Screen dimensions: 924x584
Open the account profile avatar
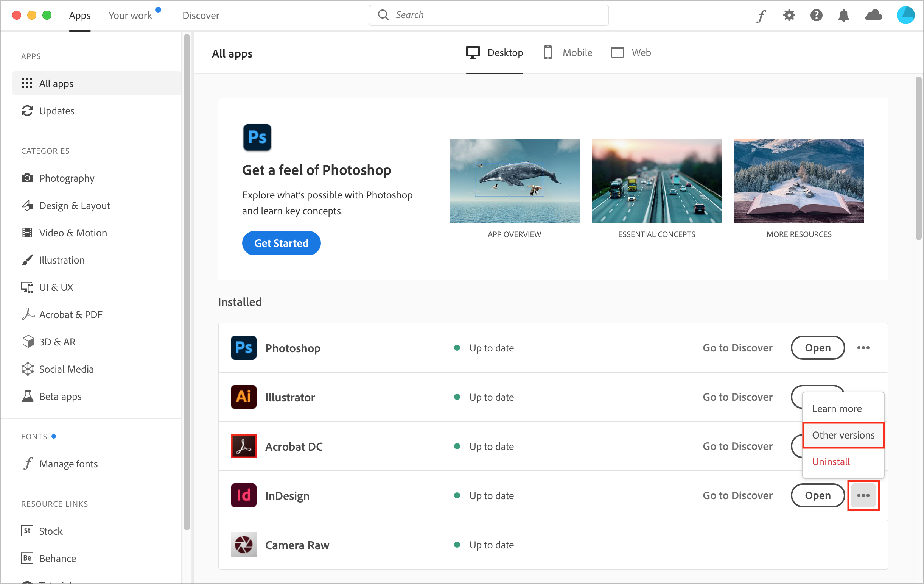pos(905,16)
